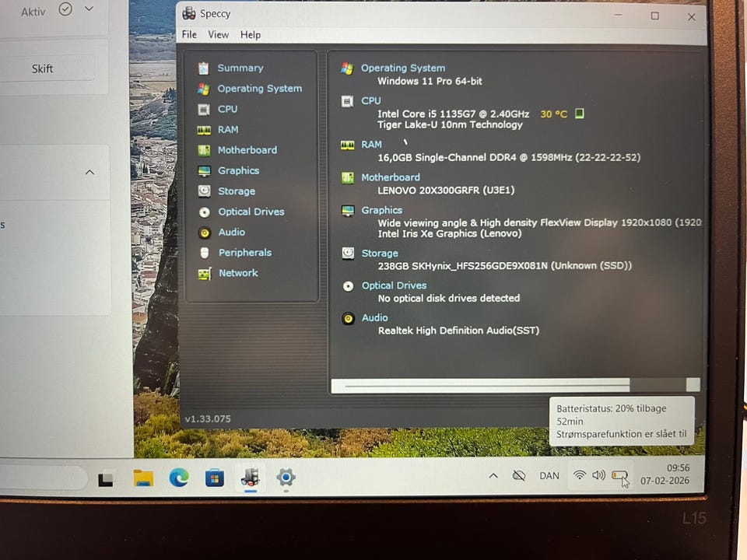Screen dimensions: 747x560
Task: Switch to the Summary section
Action: tap(240, 68)
